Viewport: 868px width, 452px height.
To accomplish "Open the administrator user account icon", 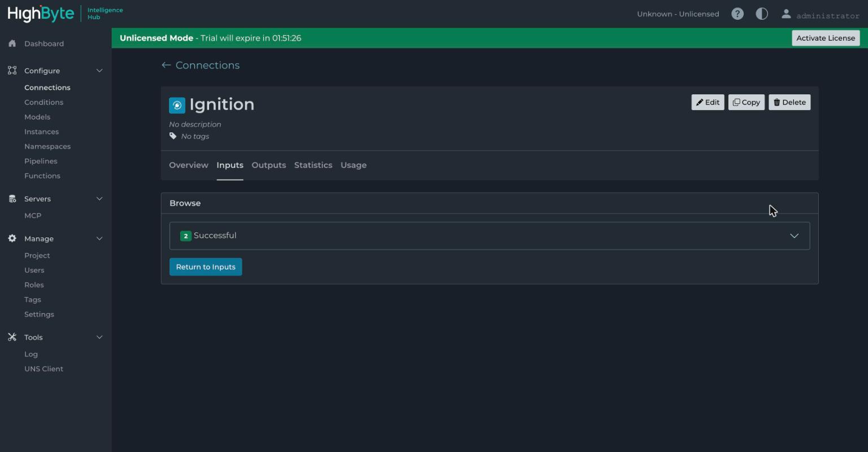I will point(786,14).
